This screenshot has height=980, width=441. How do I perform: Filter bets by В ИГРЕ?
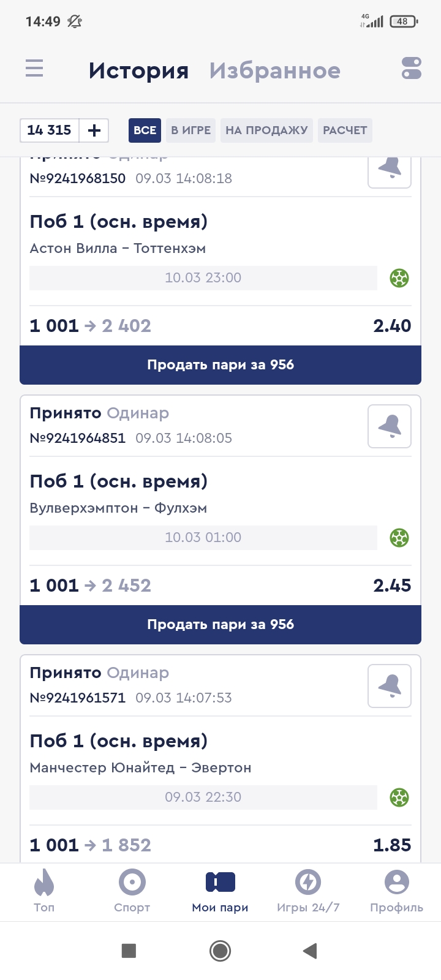click(190, 130)
